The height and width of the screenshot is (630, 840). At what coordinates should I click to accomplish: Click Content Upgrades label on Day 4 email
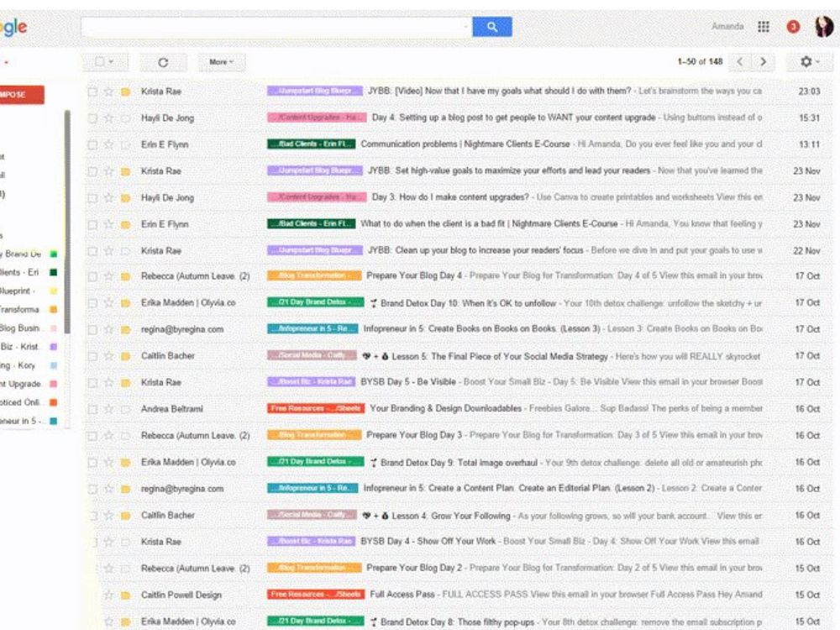click(317, 118)
